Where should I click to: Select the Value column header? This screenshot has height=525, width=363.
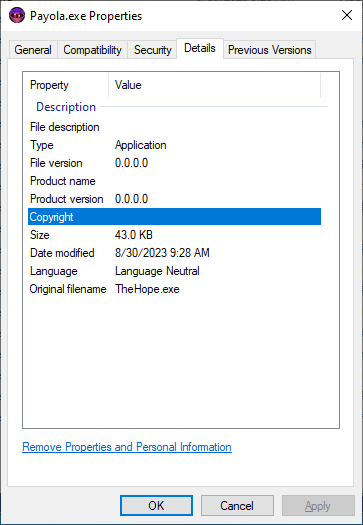tap(214, 85)
